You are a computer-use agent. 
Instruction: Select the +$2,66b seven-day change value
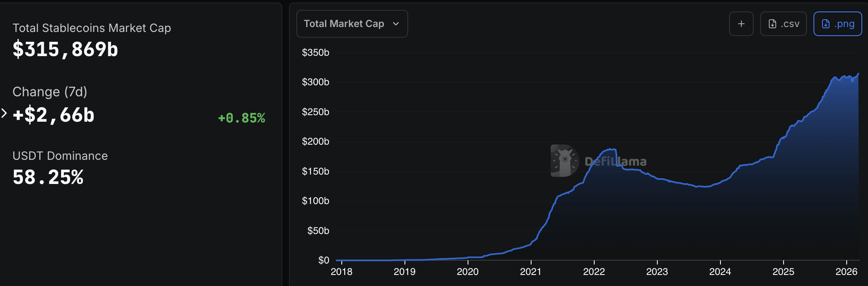(x=54, y=115)
